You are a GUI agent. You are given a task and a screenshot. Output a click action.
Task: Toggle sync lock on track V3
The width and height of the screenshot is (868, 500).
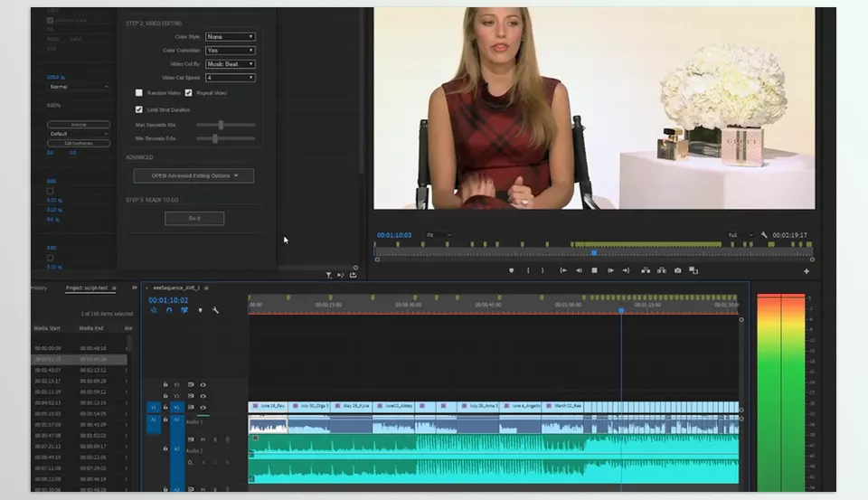[x=191, y=384]
